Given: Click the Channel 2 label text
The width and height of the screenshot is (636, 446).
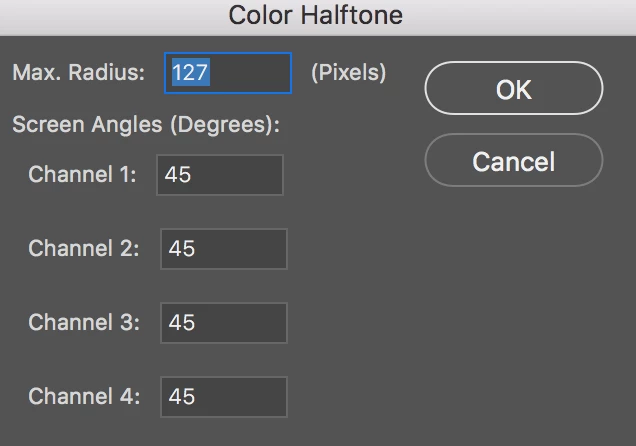Looking at the screenshot, I should 84,249.
